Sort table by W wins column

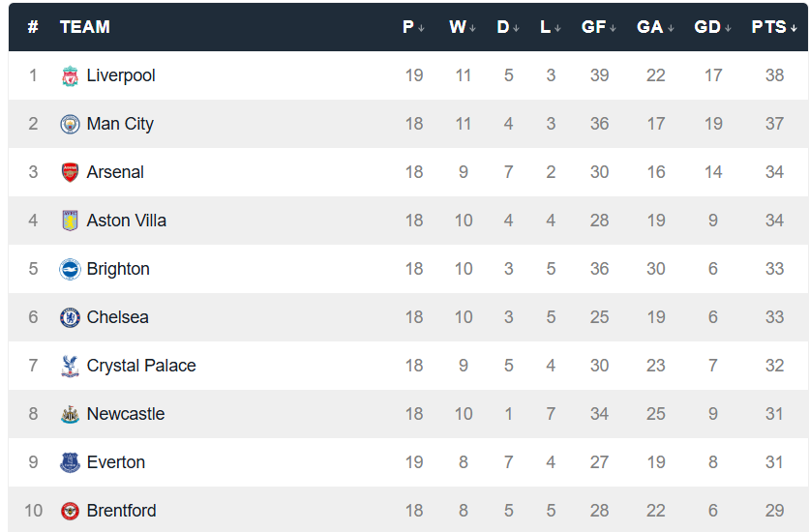click(463, 27)
